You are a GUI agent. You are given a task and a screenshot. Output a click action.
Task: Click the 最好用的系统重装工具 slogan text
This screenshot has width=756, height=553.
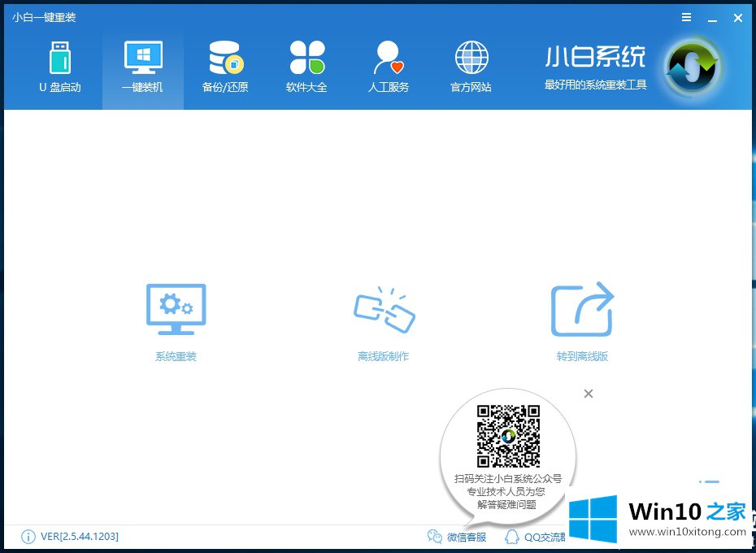[595, 85]
